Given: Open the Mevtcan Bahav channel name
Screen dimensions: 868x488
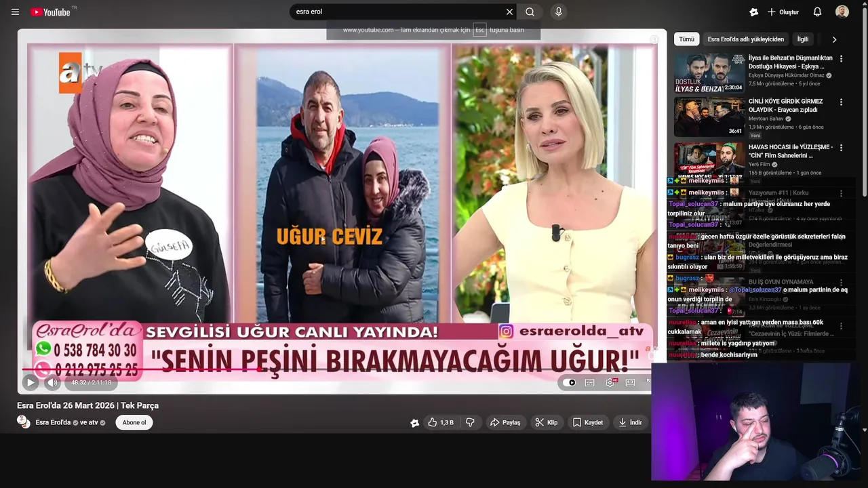Looking at the screenshot, I should pos(766,119).
